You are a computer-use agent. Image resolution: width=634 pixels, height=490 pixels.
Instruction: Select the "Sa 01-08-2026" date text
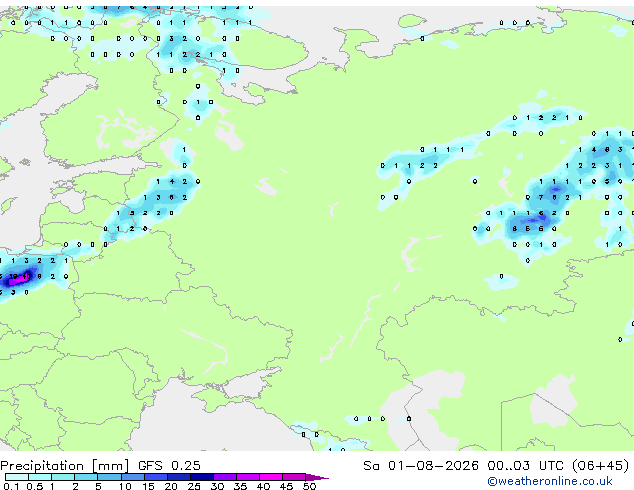tap(421, 465)
